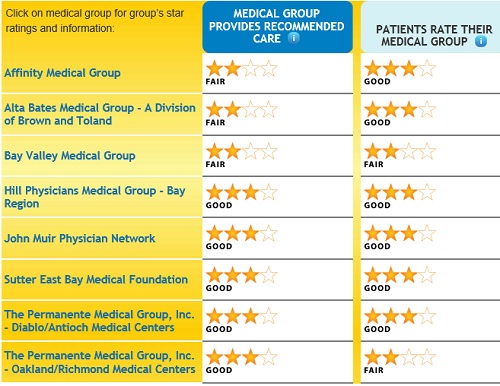Click Oakland/Richmond Medical Centers patient rating stars
The width and height of the screenshot is (500, 386).
(400, 357)
